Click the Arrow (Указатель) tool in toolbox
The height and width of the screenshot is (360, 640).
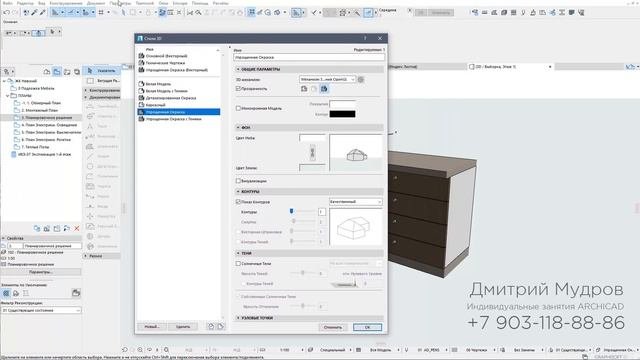[x=102, y=71]
